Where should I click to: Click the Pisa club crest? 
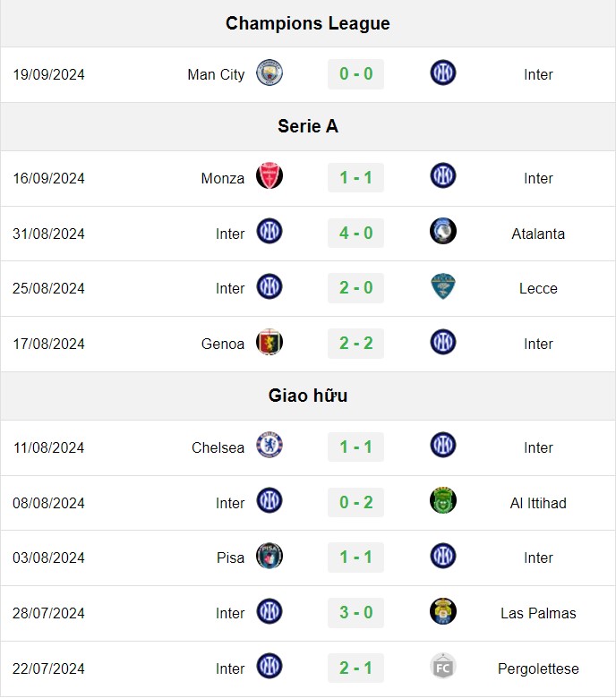(269, 556)
